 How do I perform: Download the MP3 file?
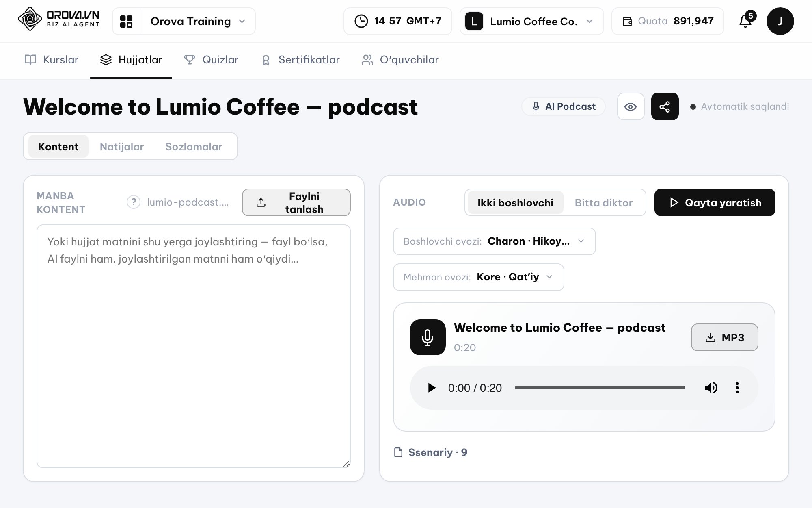click(724, 337)
